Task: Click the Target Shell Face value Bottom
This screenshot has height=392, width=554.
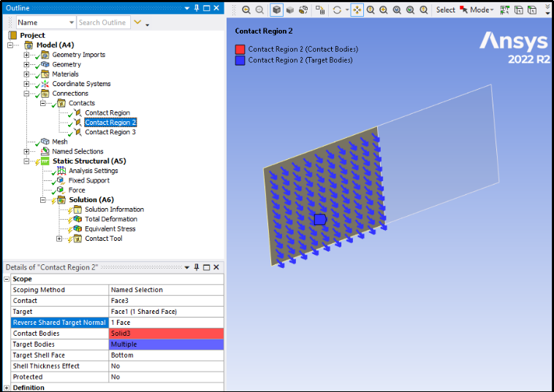Action: point(167,356)
